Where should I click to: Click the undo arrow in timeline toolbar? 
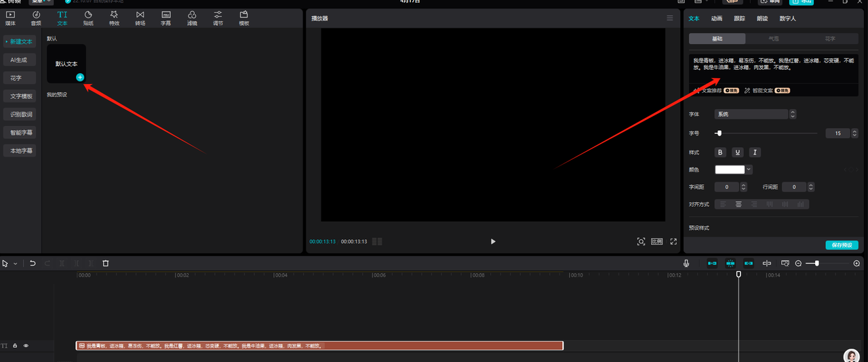click(33, 263)
